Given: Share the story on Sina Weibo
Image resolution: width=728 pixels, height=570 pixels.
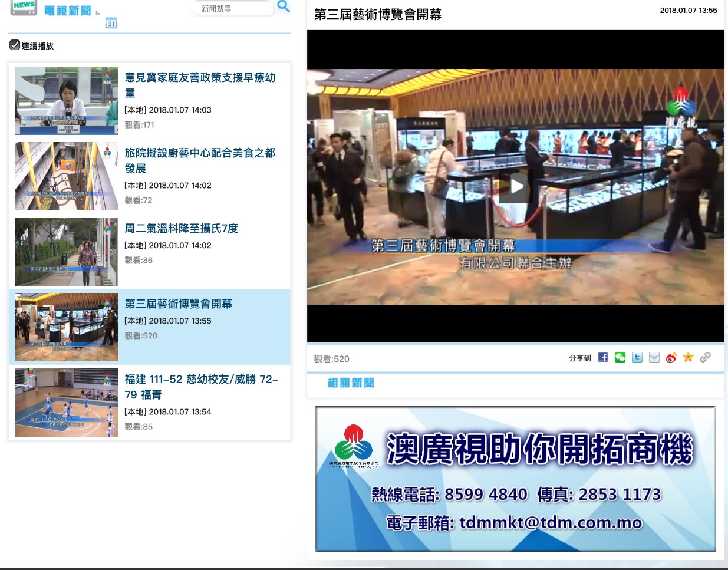Looking at the screenshot, I should 671,357.
